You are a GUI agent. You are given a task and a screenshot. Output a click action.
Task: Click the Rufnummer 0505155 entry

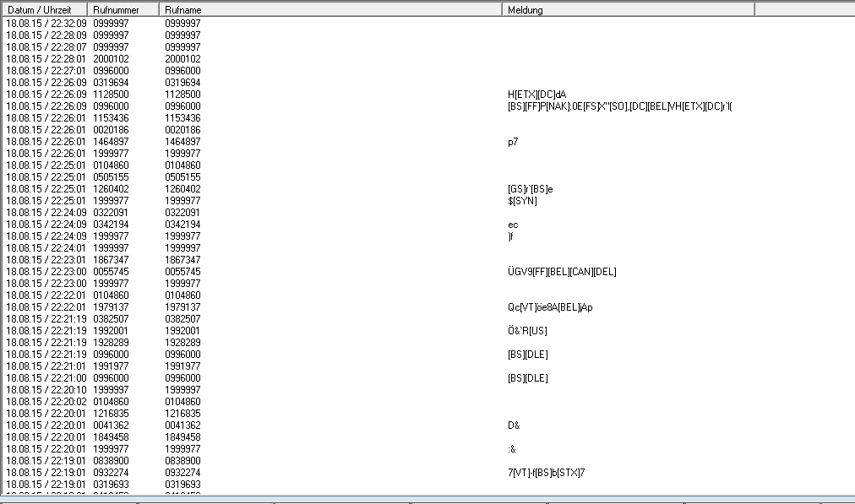click(x=111, y=177)
